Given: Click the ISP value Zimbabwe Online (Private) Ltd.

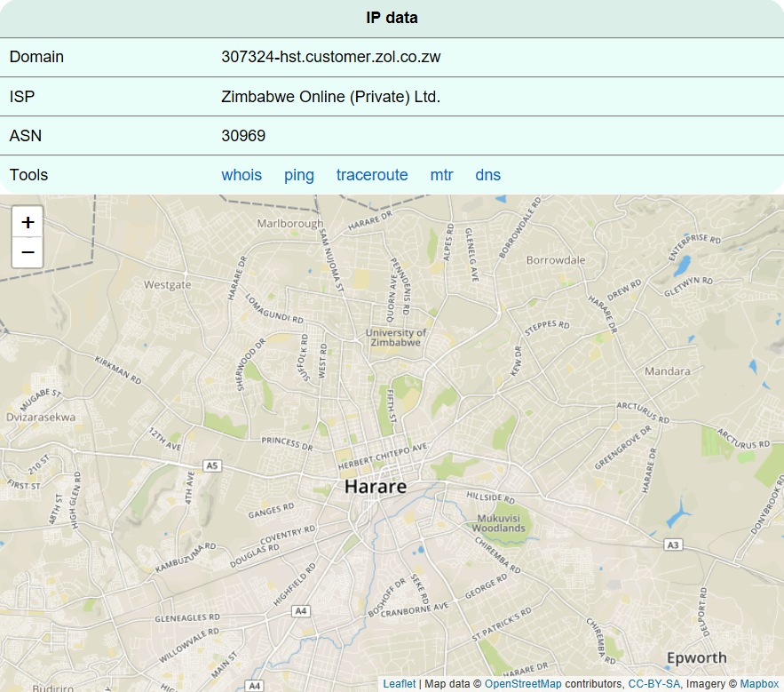Looking at the screenshot, I should click(331, 97).
